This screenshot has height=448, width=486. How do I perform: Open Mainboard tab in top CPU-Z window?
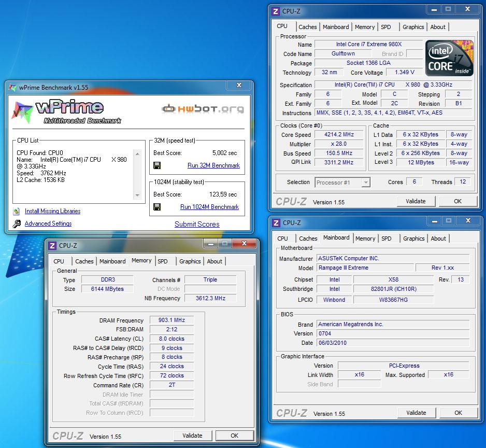point(336,27)
